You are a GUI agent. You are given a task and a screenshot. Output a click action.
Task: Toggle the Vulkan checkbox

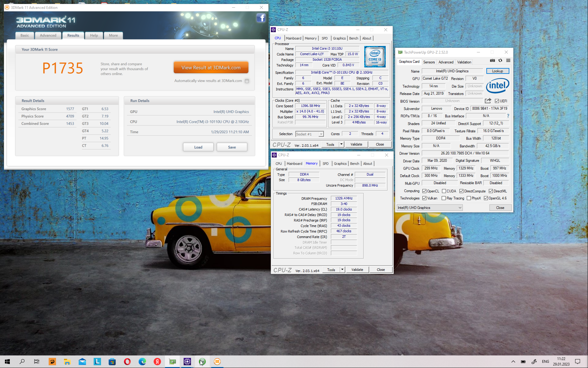click(x=424, y=198)
